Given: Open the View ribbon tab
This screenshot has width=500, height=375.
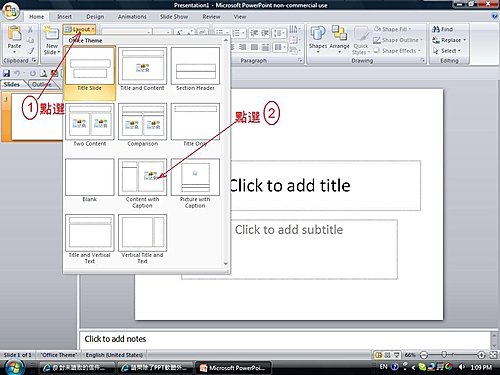Looking at the screenshot, I should click(x=240, y=16).
